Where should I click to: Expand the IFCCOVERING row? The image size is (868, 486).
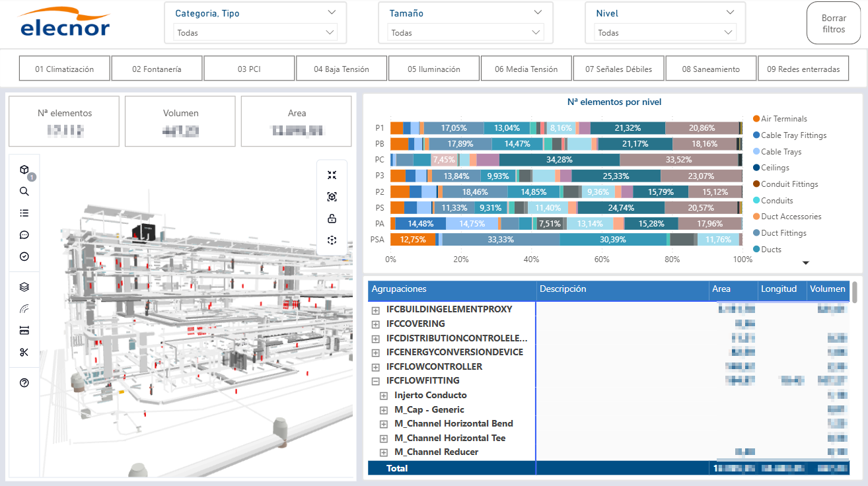tap(375, 324)
